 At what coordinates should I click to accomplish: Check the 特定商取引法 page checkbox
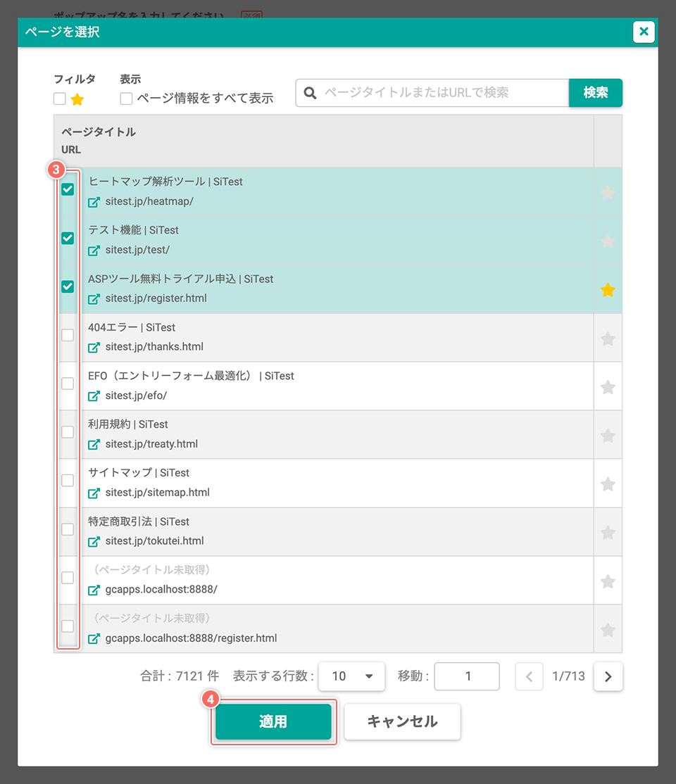[x=68, y=529]
